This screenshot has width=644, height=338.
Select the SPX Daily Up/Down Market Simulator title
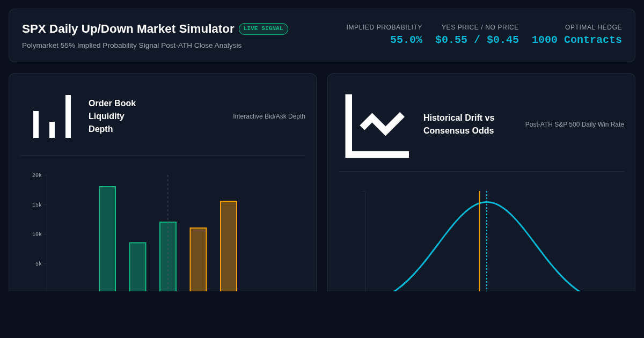click(x=128, y=29)
